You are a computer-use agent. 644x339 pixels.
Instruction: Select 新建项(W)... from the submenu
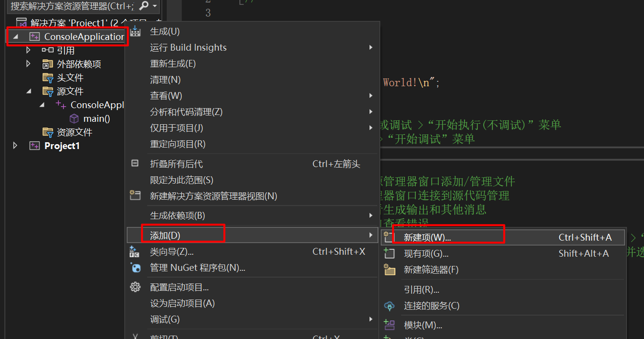tap(427, 237)
